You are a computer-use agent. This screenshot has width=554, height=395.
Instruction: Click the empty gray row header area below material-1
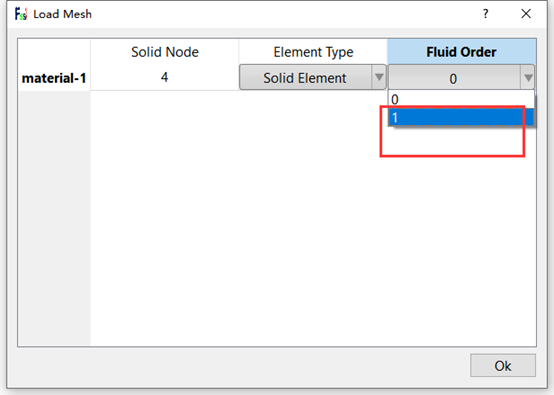point(54,218)
